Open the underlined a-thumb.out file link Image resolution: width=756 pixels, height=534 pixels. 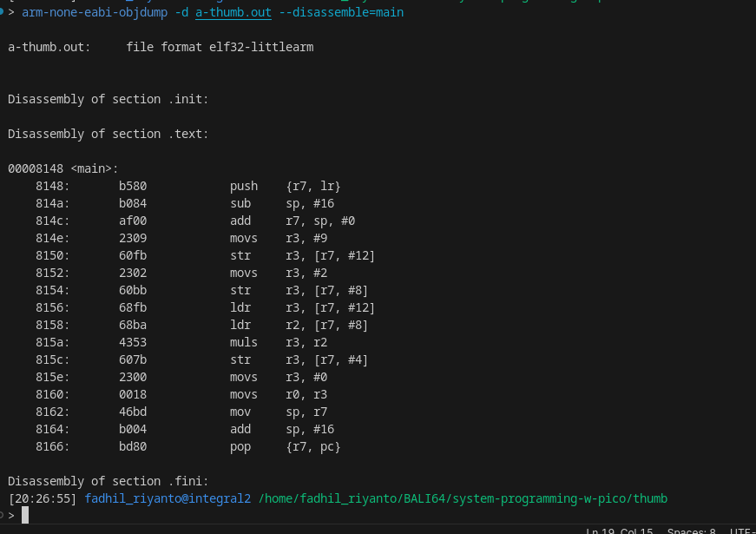click(x=233, y=12)
